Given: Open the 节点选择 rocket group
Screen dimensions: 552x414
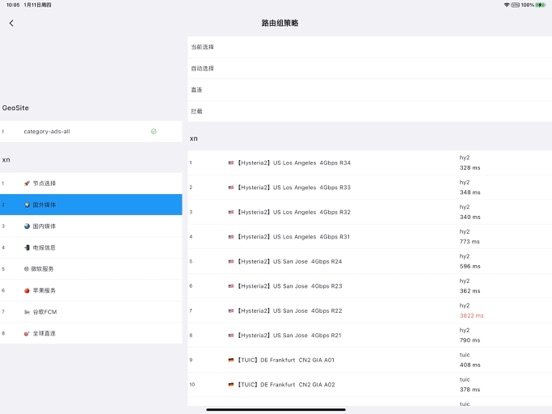Looking at the screenshot, I should [x=91, y=183].
